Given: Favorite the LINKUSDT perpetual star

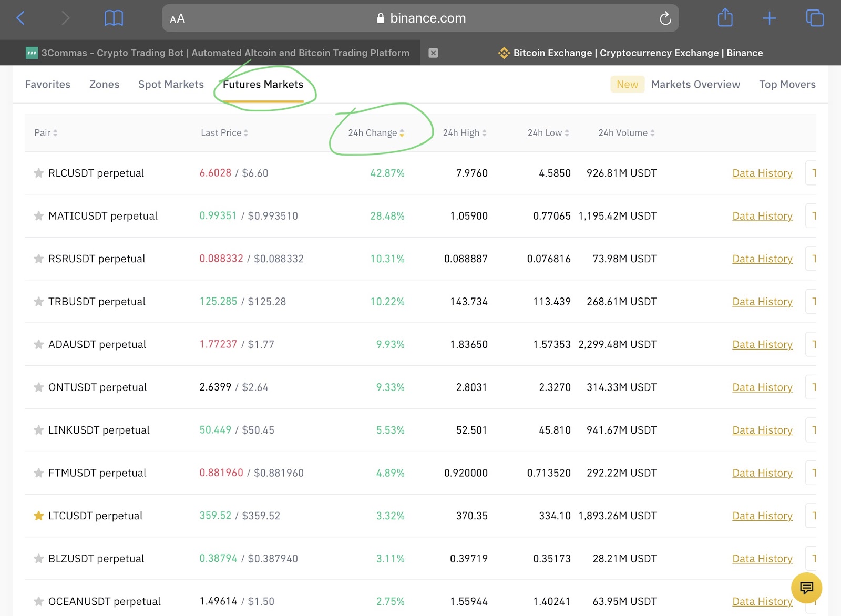Looking at the screenshot, I should point(38,430).
